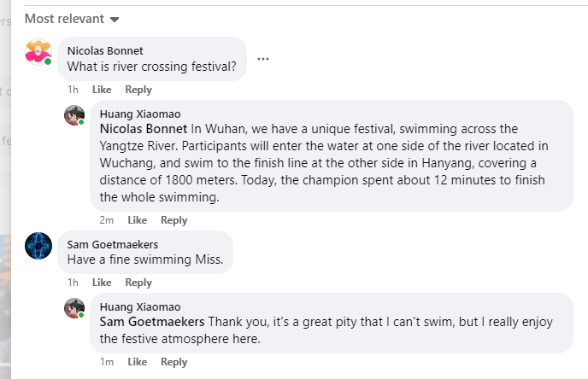Click the bold Sam Goetmaekers mention in reply

point(152,323)
